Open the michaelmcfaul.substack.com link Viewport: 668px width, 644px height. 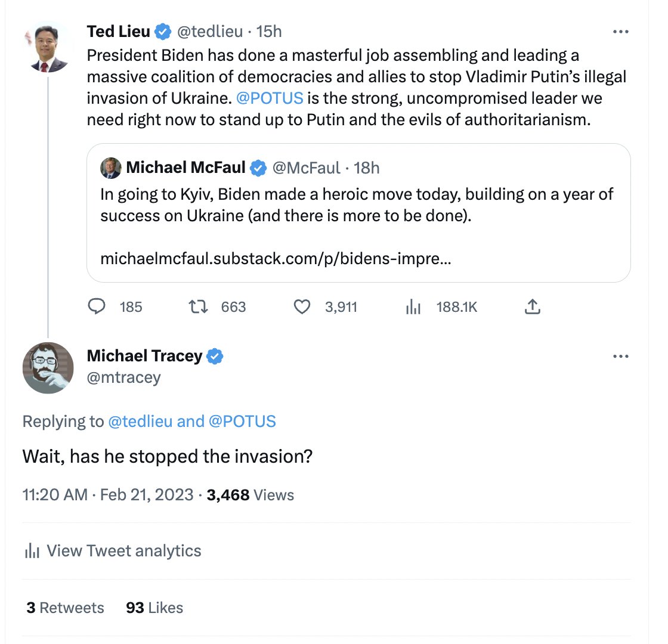click(275, 259)
